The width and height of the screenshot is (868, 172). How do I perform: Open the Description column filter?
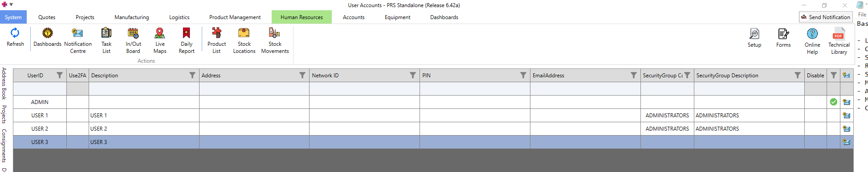[192, 75]
